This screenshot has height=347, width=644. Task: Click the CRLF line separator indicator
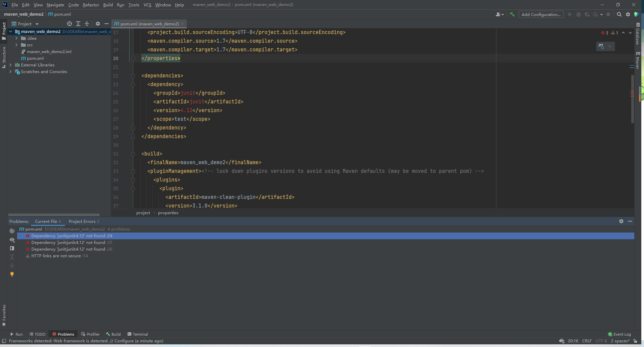click(x=587, y=341)
